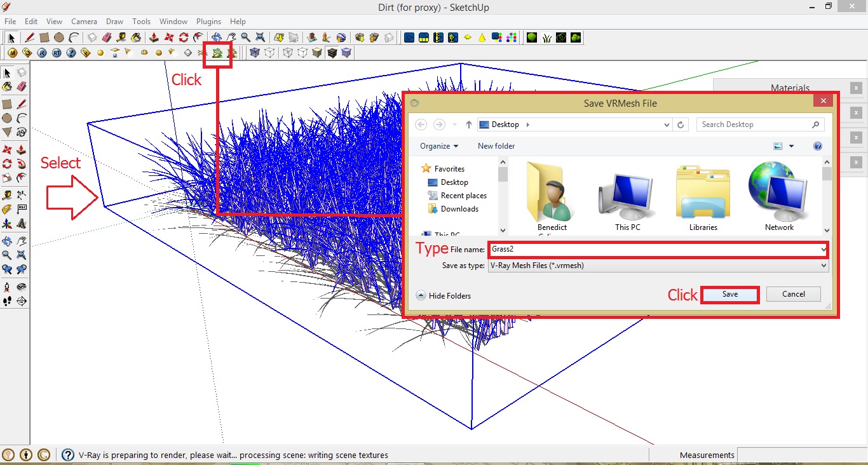This screenshot has width=868, height=465.
Task: Open the Plugins menu
Action: [x=208, y=22]
